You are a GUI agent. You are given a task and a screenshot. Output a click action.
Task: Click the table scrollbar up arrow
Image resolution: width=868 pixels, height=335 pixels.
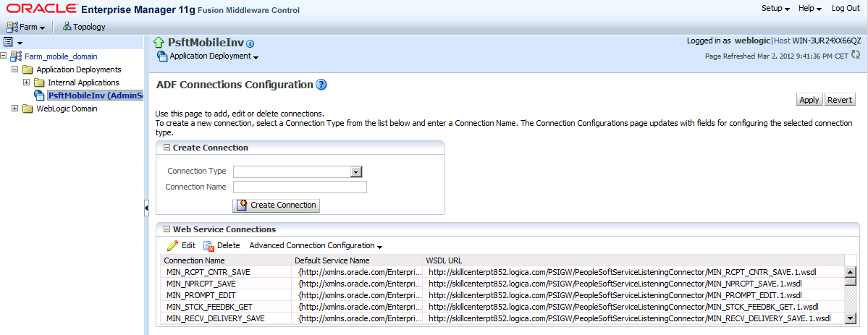pos(851,272)
